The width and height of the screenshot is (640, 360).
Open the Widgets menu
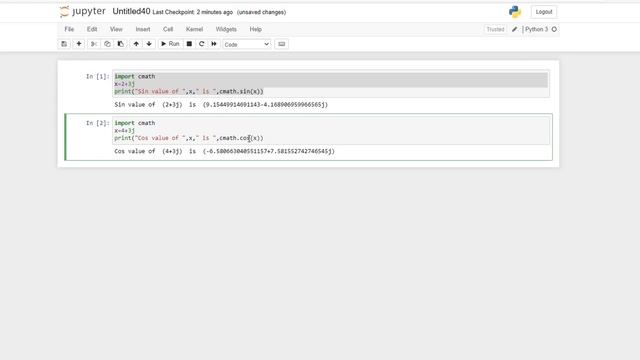point(226,29)
